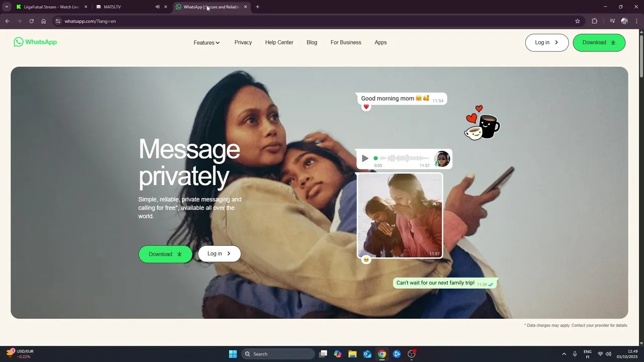This screenshot has width=644, height=362.
Task: Open the Chrome three-dot menu
Action: (x=636, y=21)
